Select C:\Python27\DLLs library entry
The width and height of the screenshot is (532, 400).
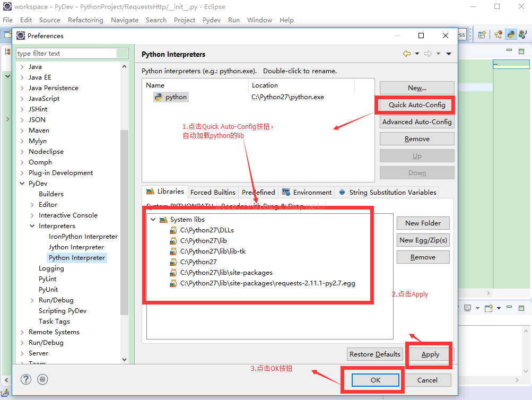tap(207, 230)
